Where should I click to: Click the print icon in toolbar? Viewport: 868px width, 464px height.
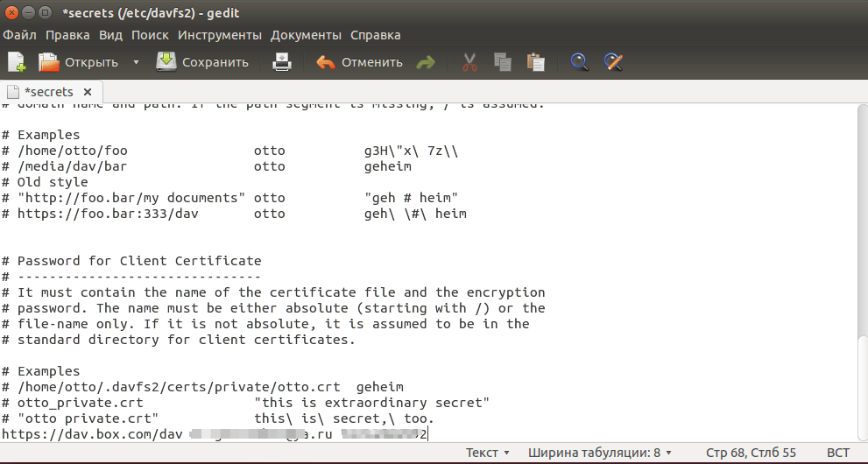point(282,62)
